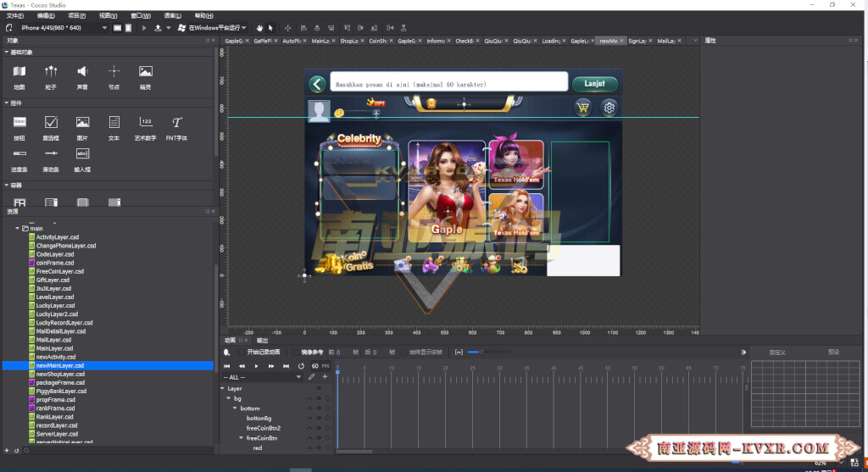Viewport: 868px width, 472px height.
Task: Select MailLayer.csd in resources list
Action: point(53,340)
